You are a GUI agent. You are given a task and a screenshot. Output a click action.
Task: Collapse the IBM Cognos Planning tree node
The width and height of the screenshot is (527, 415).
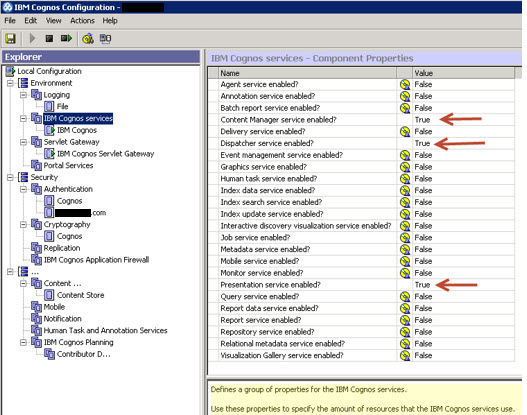tap(23, 342)
